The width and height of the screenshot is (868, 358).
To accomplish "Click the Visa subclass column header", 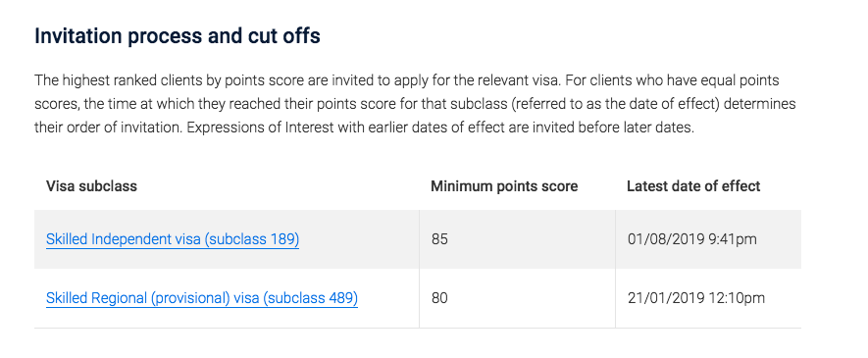I will [91, 186].
